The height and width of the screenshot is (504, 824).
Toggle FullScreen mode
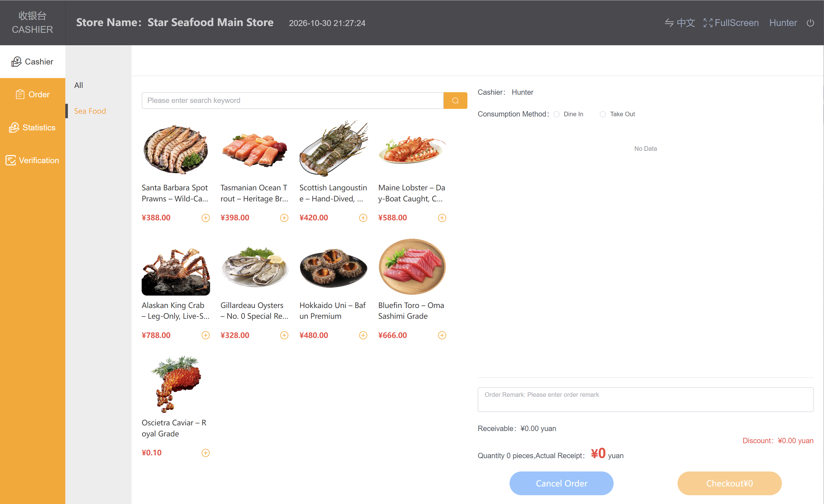pos(731,23)
